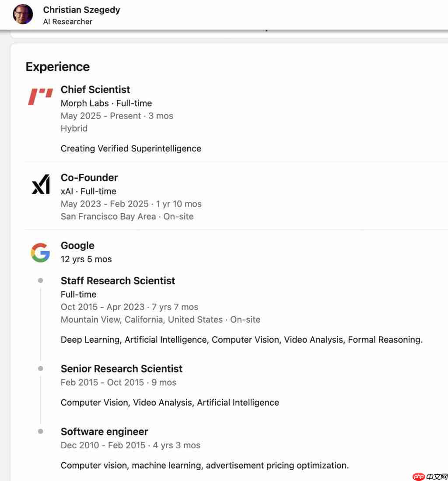Click the Christian Szegedy name in header
This screenshot has width=448, height=481.
(81, 10)
